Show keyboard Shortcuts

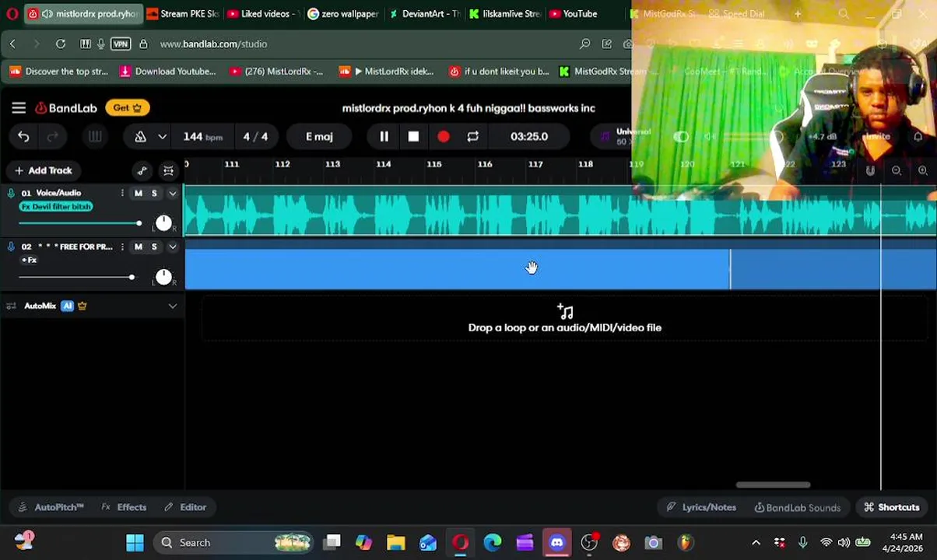(x=892, y=507)
